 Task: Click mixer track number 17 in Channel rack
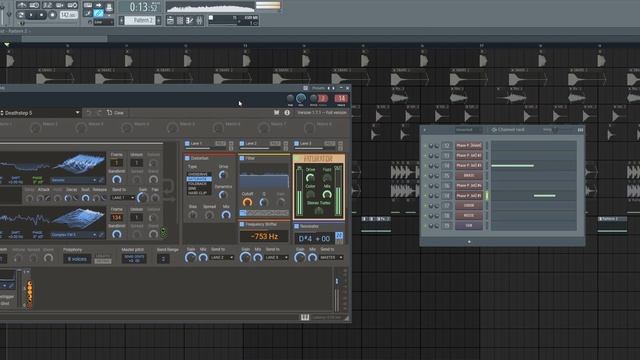[447, 206]
